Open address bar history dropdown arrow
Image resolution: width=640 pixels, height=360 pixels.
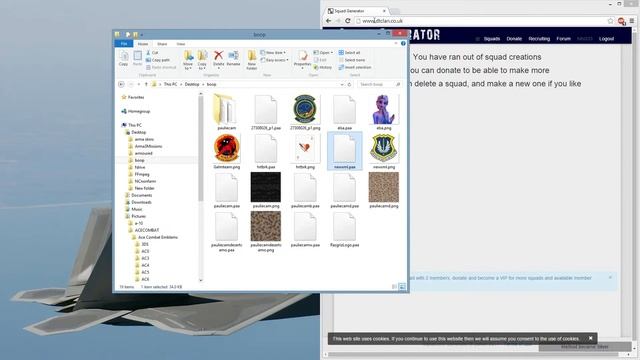click(x=342, y=84)
